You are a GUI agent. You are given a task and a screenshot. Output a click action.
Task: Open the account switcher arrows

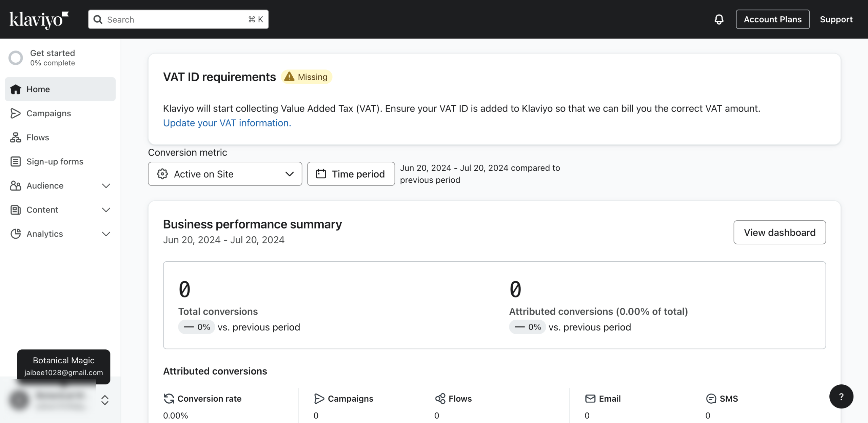(x=105, y=400)
